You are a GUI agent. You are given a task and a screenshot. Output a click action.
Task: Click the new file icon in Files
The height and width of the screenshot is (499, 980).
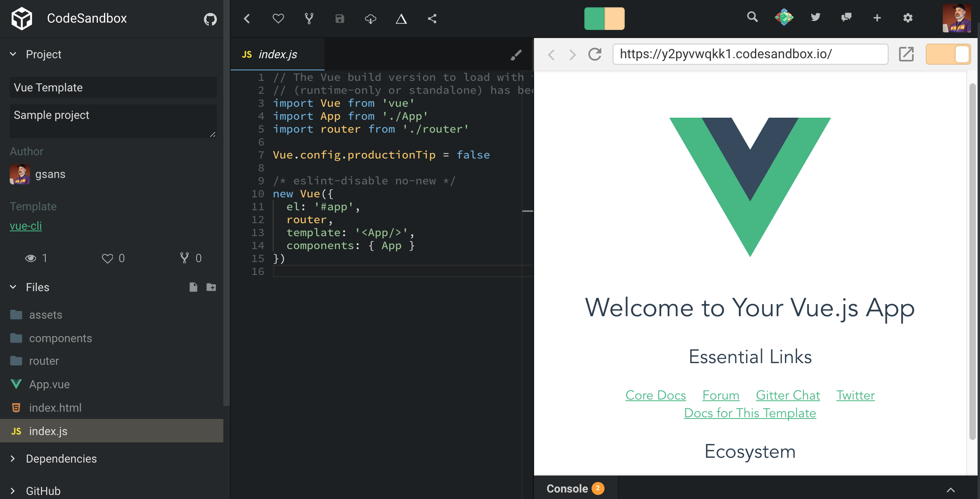point(193,287)
